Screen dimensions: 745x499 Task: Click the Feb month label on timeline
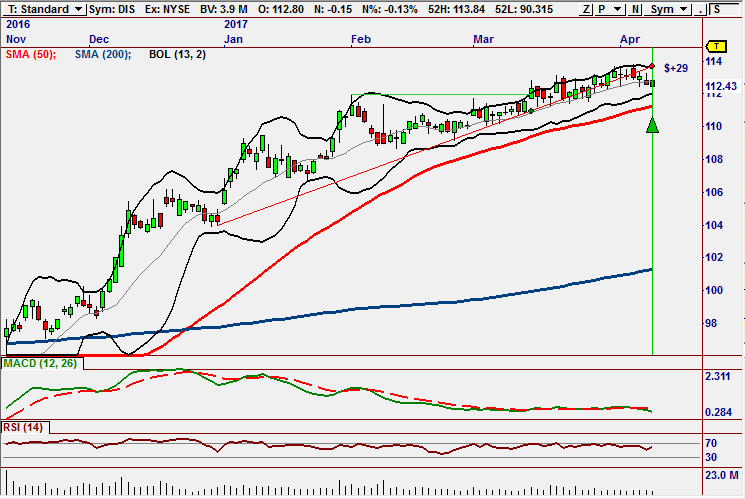(x=361, y=39)
